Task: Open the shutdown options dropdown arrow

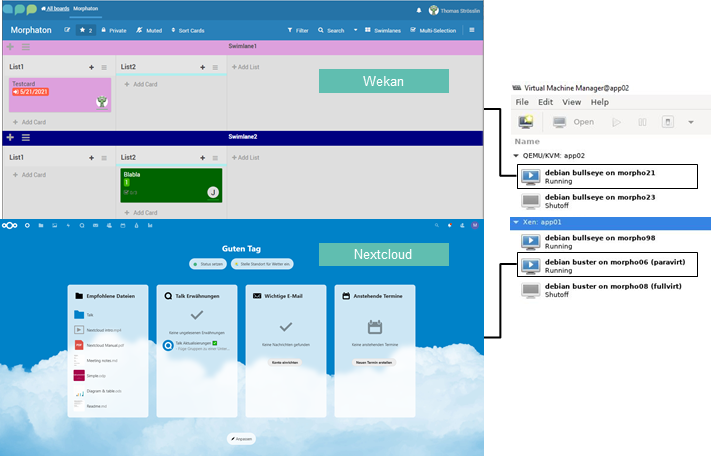Action: coord(690,122)
